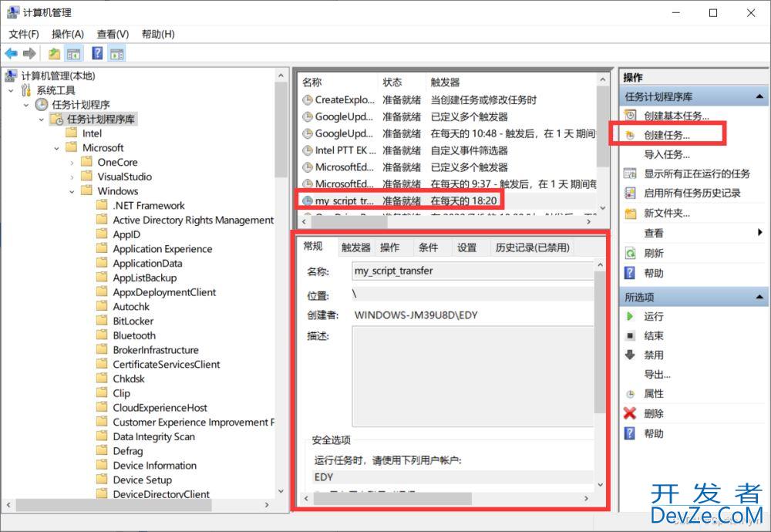The image size is (771, 532).
Task: Click the Forward arrow toolbar icon
Action: pos(29,53)
